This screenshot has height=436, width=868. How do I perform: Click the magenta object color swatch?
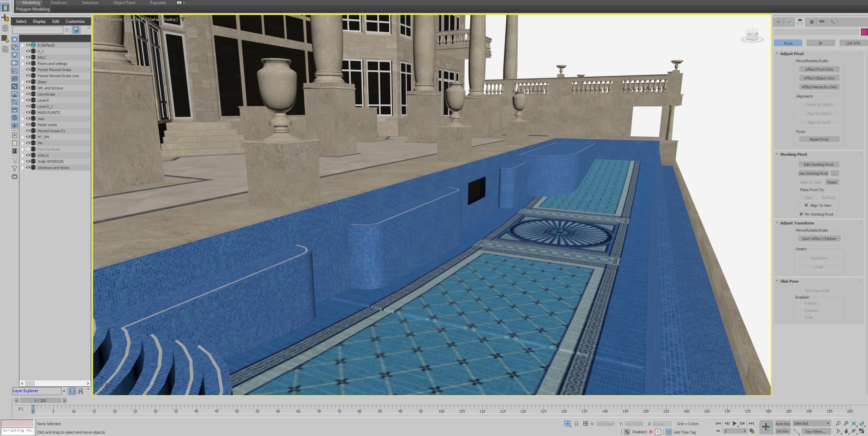[x=865, y=32]
